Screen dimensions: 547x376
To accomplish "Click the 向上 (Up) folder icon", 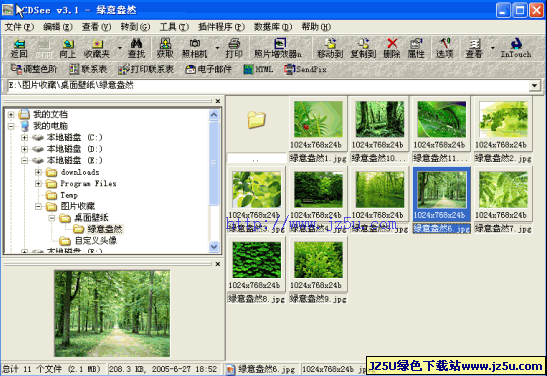I will point(68,48).
